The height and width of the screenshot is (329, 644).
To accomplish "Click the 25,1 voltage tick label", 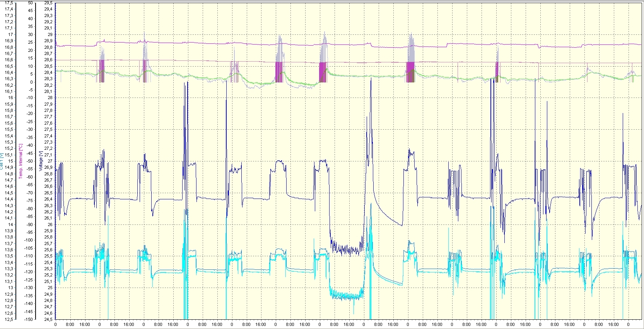I will point(48,281).
